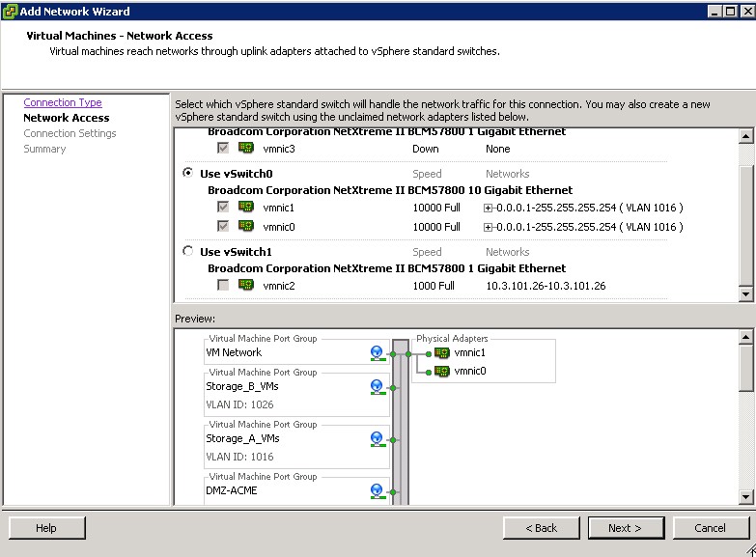Open the Help button

(46, 528)
